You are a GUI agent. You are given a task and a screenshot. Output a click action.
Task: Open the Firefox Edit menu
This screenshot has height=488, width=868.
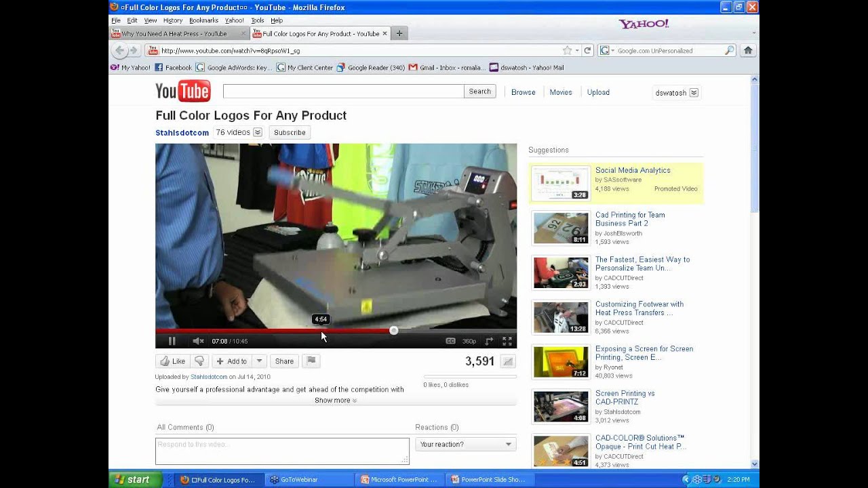click(132, 20)
